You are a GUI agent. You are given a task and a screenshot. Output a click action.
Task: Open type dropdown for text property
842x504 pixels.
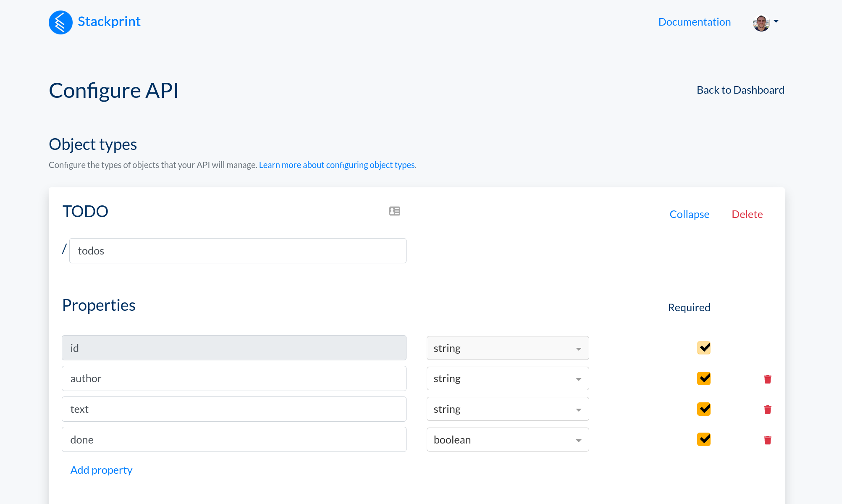click(507, 409)
